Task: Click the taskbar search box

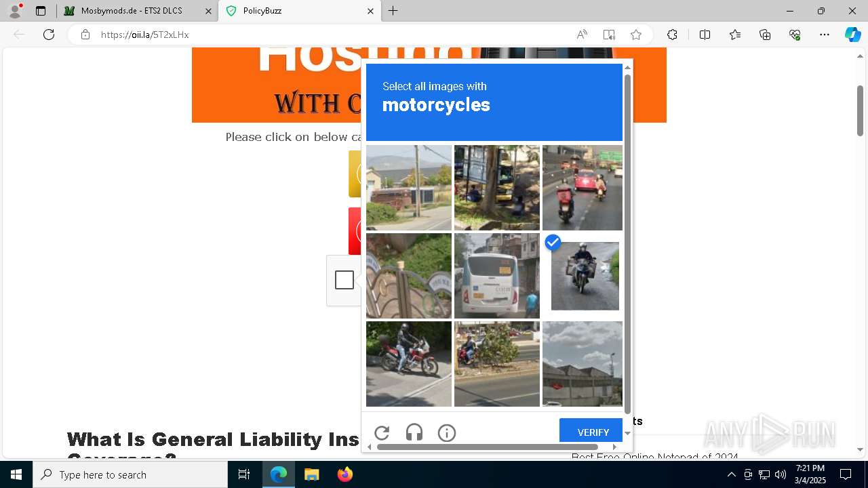Action: click(130, 474)
